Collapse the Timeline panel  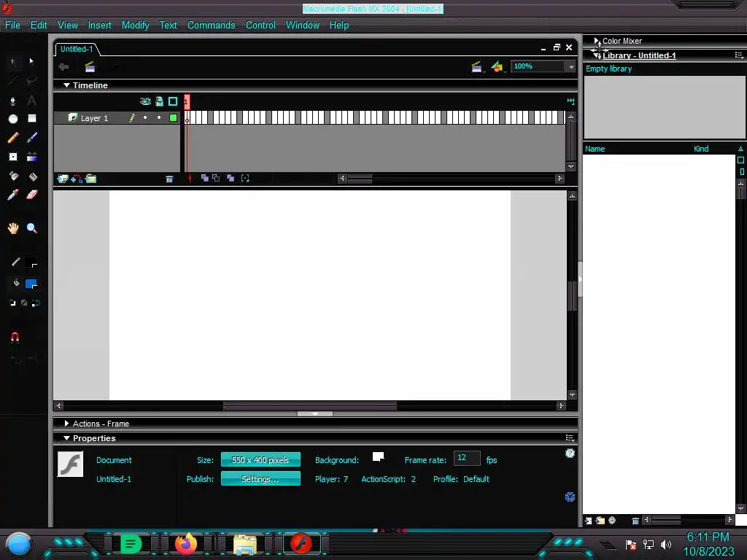(x=67, y=85)
